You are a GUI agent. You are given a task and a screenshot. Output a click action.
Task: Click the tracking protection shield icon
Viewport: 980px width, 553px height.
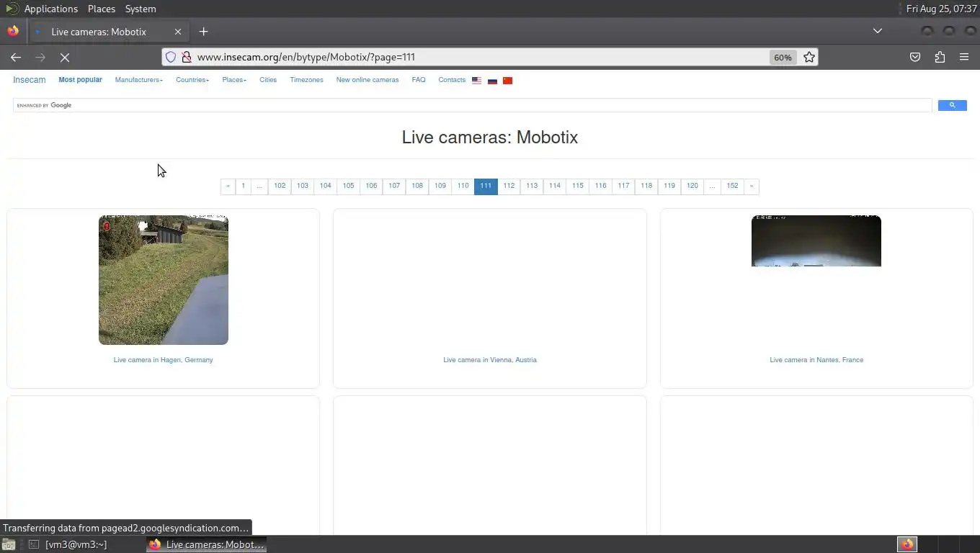171,57
